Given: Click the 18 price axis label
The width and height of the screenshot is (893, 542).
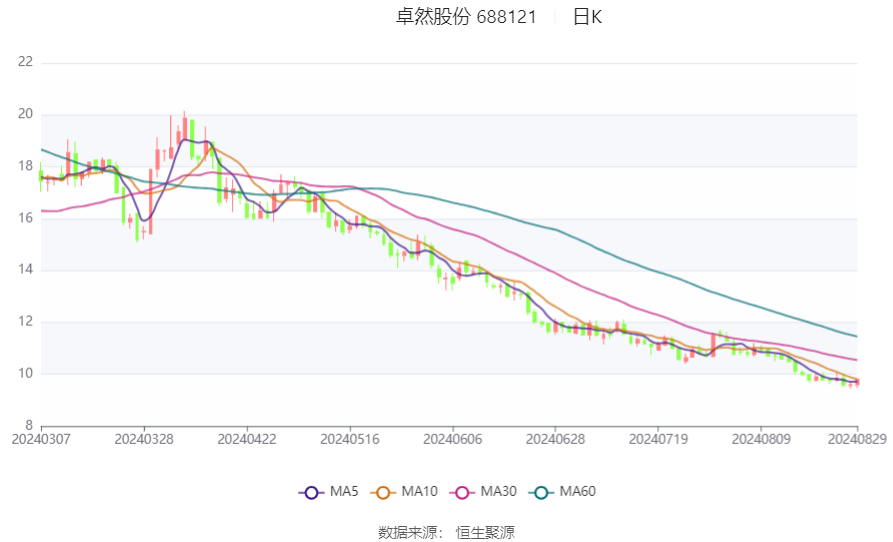Looking at the screenshot, I should pyautogui.click(x=26, y=166).
